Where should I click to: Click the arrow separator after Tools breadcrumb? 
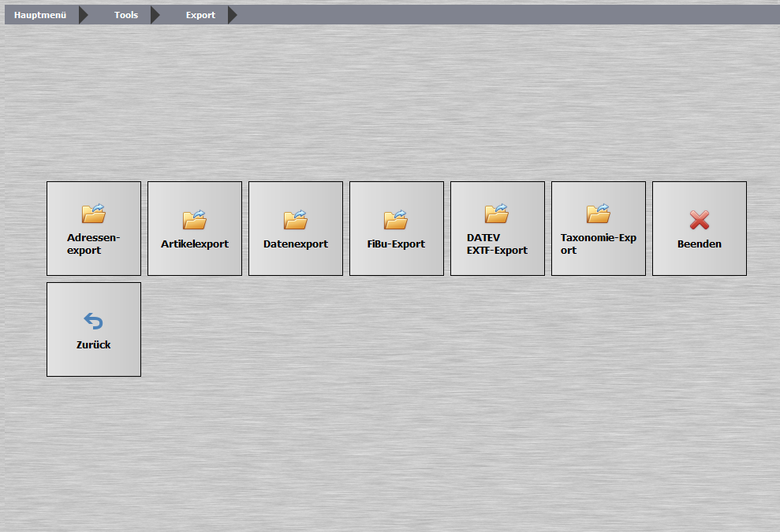[x=155, y=15]
